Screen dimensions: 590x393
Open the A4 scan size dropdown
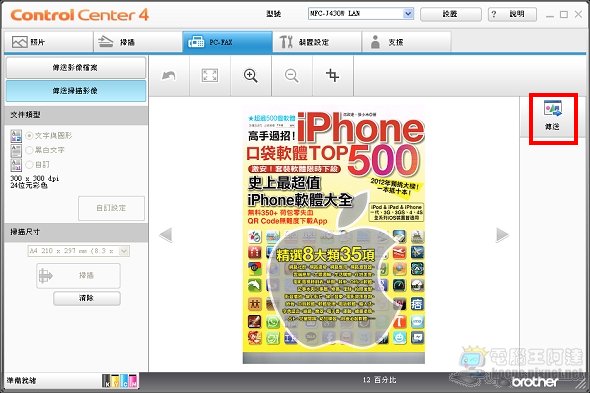point(79,251)
